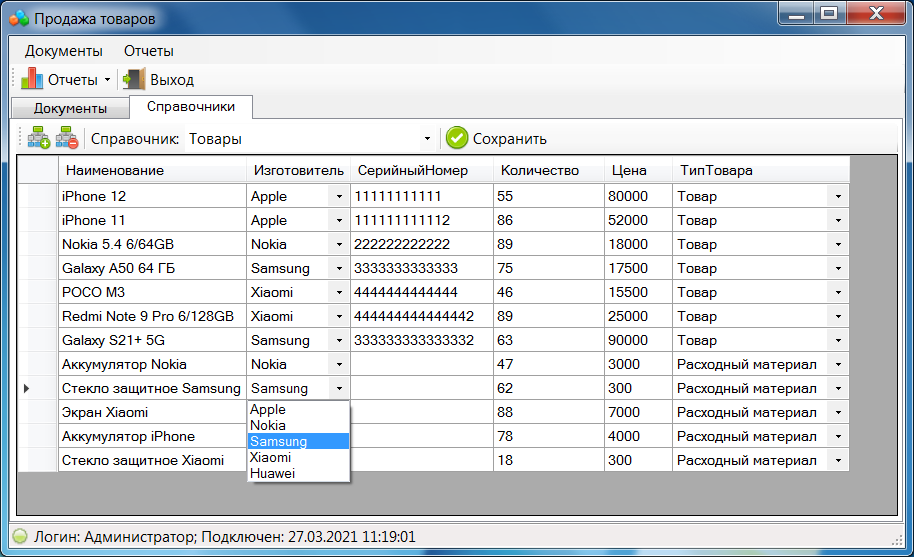Click the add record icon in toolbar

coord(39,139)
